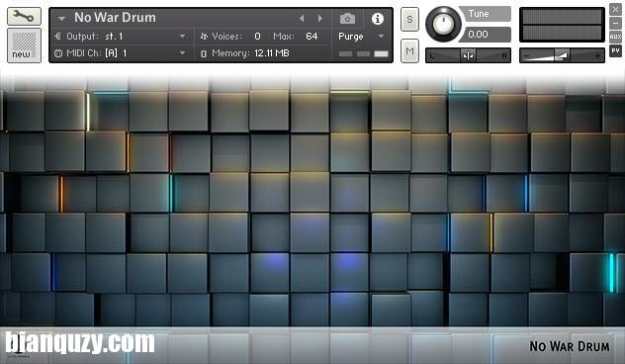Screen dimensions: 625x364
Task: Open the instrument info icon
Action: (378, 19)
